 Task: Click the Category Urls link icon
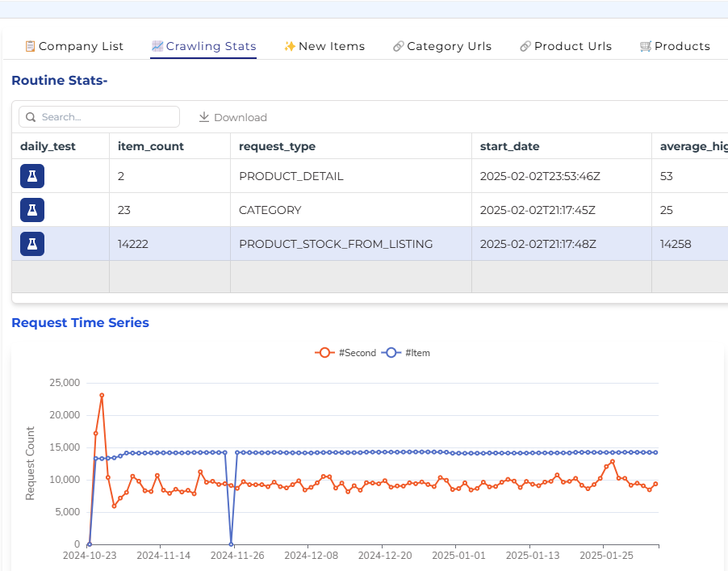(398, 46)
